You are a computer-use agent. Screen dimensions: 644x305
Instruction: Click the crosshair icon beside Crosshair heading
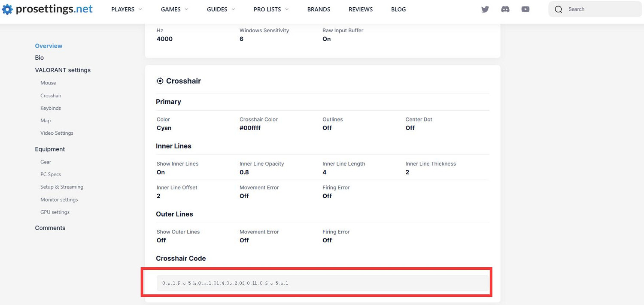pyautogui.click(x=160, y=81)
